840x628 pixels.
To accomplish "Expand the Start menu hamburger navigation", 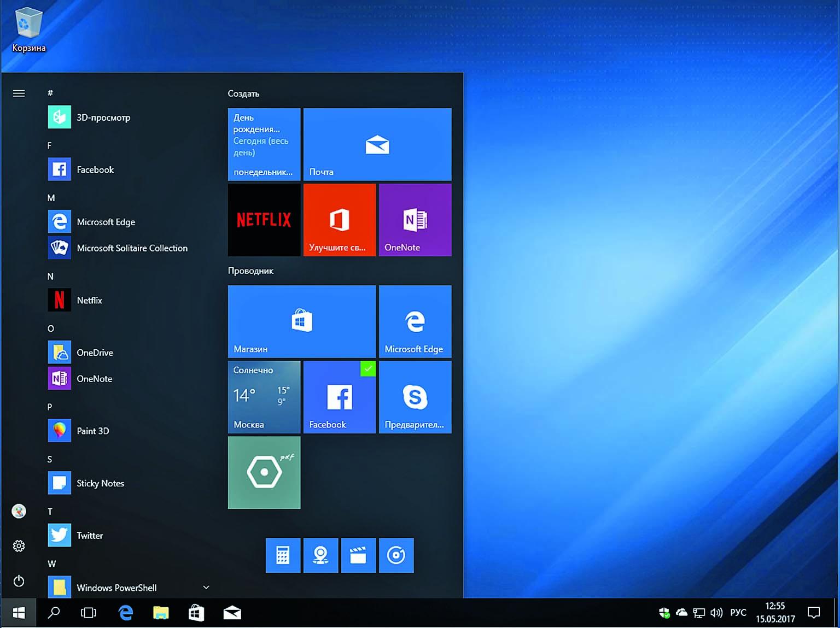I will point(19,93).
